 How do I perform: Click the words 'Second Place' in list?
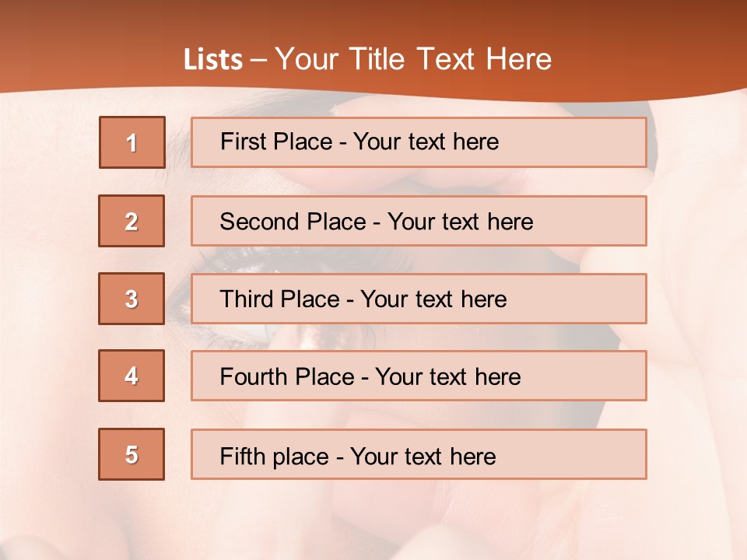(293, 222)
